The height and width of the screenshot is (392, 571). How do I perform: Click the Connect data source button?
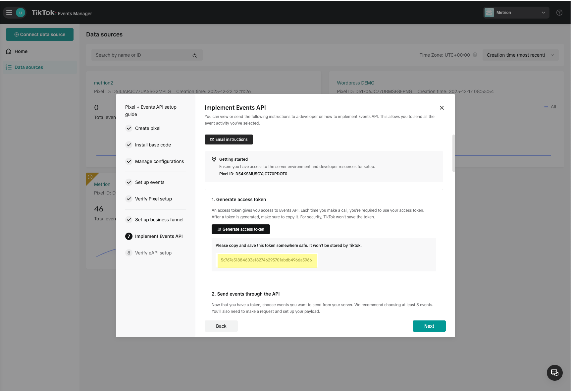[x=40, y=34]
